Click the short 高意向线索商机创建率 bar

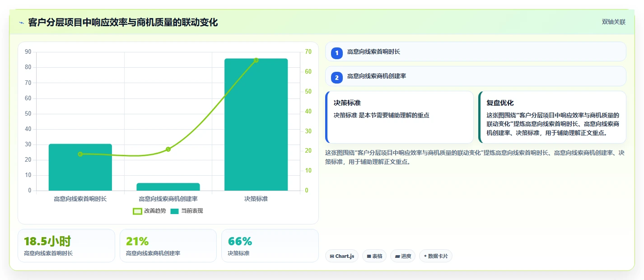tap(168, 187)
